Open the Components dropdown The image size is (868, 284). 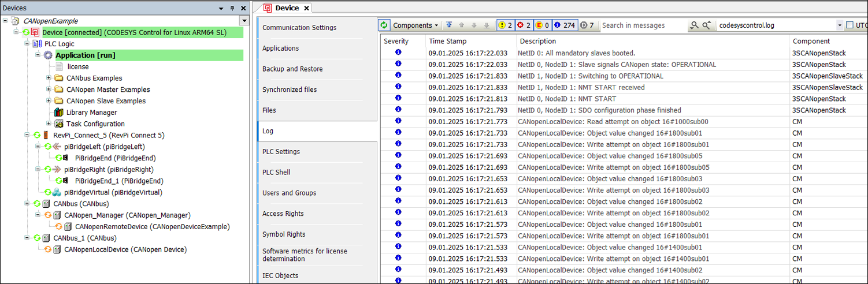(416, 25)
